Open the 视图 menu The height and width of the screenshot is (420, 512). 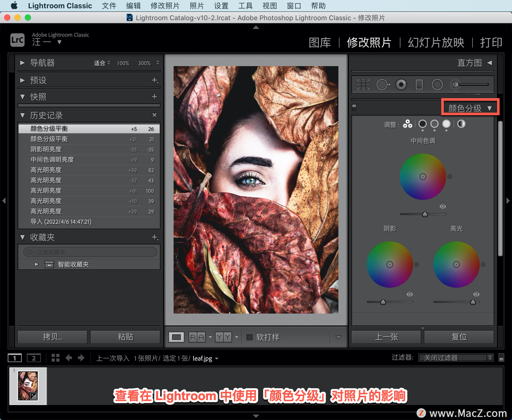(270, 6)
